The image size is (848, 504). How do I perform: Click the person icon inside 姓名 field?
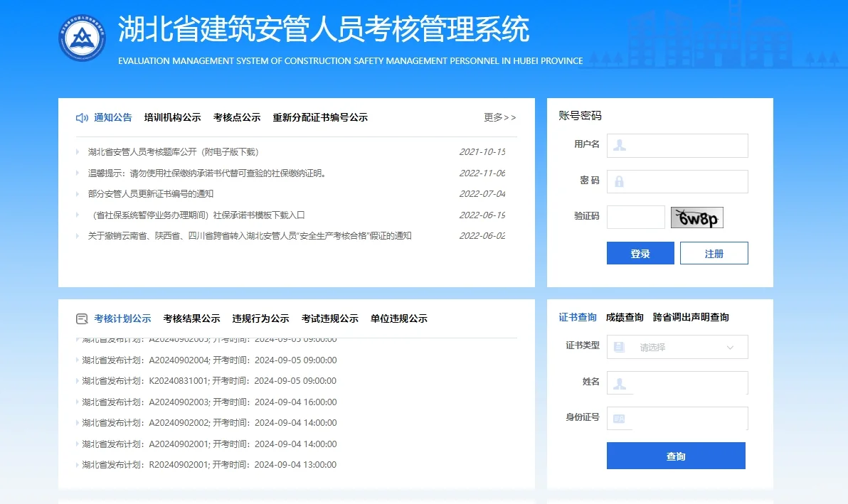[620, 382]
